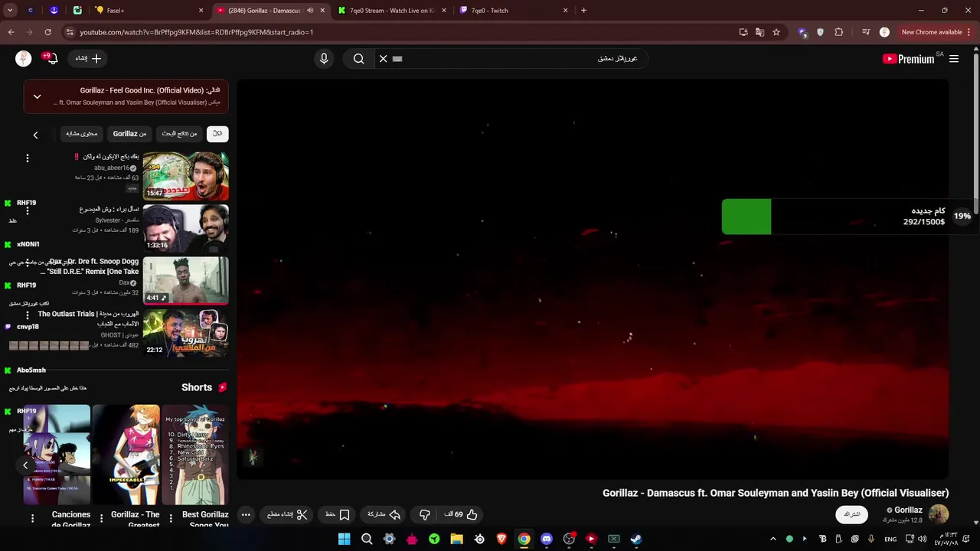The width and height of the screenshot is (980, 551).
Task: Bookmark this page with the star icon
Action: (776, 32)
